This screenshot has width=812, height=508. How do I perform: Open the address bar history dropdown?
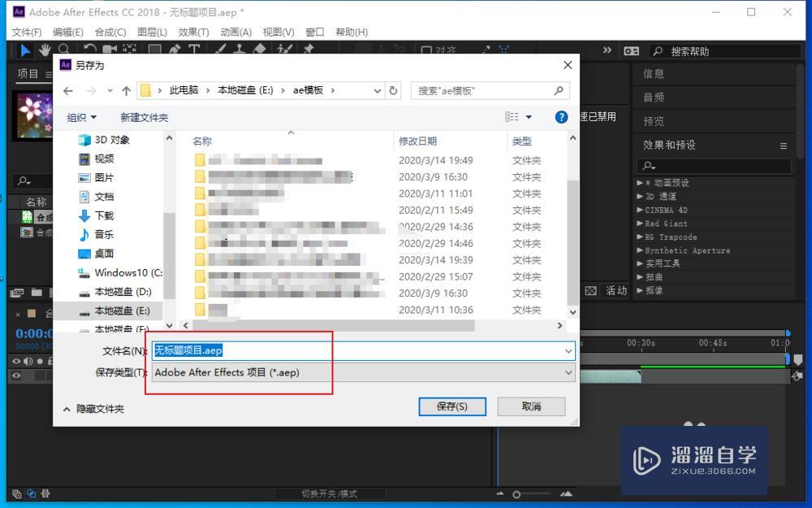click(378, 91)
